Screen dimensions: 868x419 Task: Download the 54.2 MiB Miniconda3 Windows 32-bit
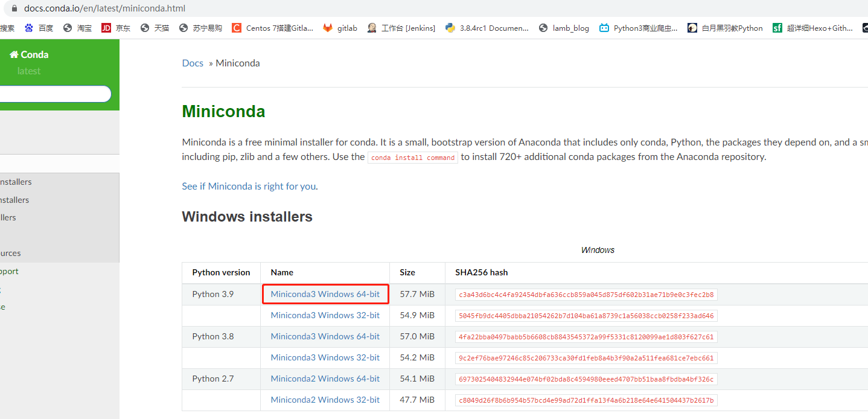pos(325,357)
